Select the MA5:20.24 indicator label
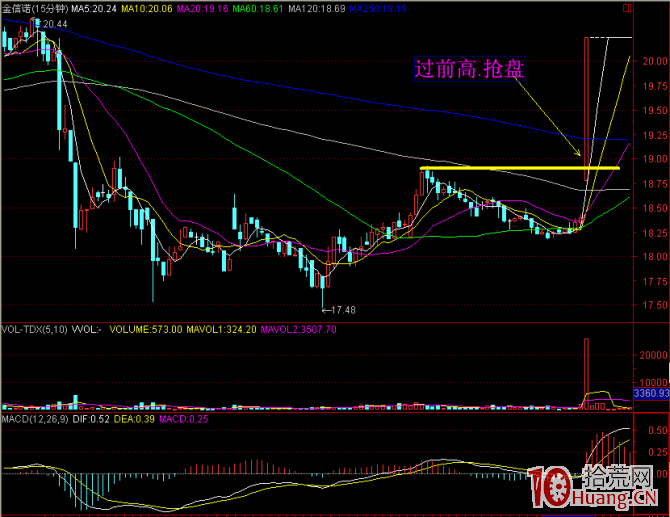 (x=94, y=9)
